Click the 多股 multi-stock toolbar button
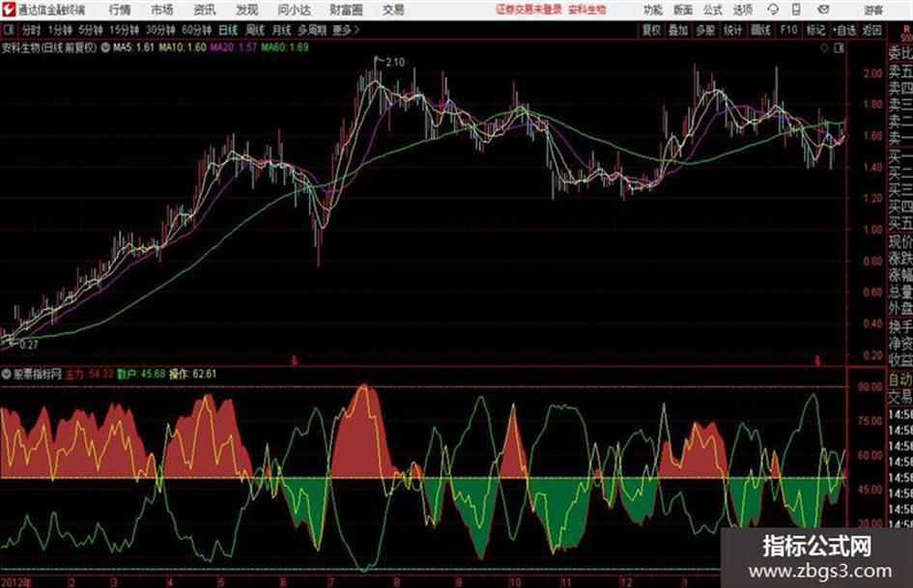 coord(705,30)
